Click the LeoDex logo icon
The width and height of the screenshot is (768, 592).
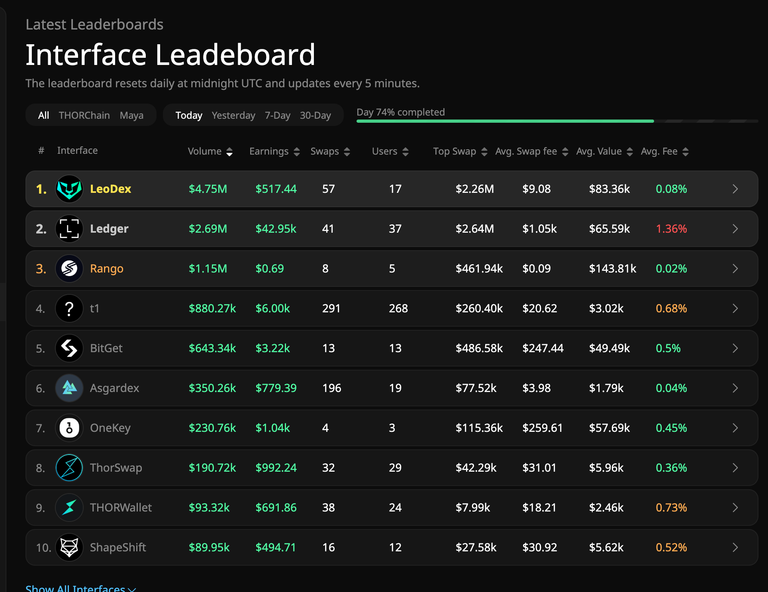(69, 189)
